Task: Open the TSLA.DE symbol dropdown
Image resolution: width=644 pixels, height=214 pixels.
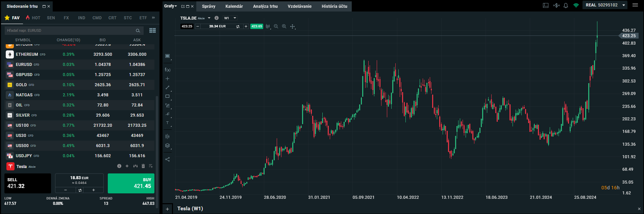Action: tap(209, 18)
